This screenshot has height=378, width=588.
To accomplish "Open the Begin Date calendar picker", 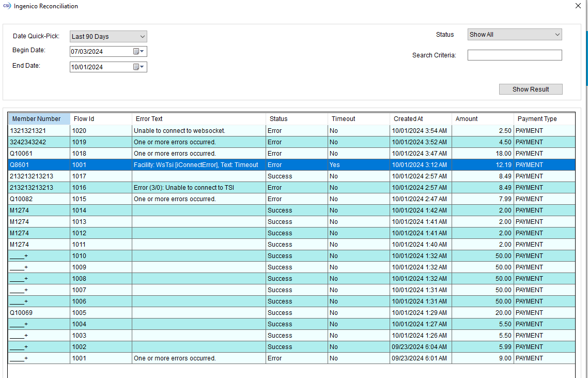I will (138, 51).
